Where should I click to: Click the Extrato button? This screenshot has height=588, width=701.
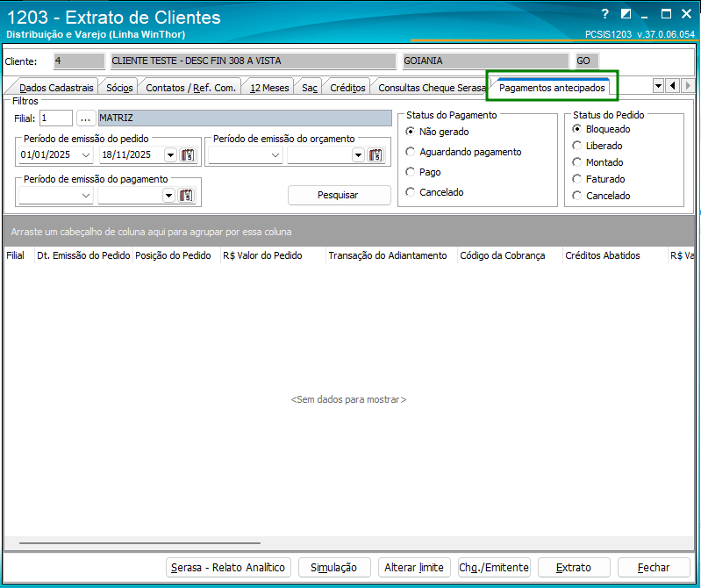[574, 568]
